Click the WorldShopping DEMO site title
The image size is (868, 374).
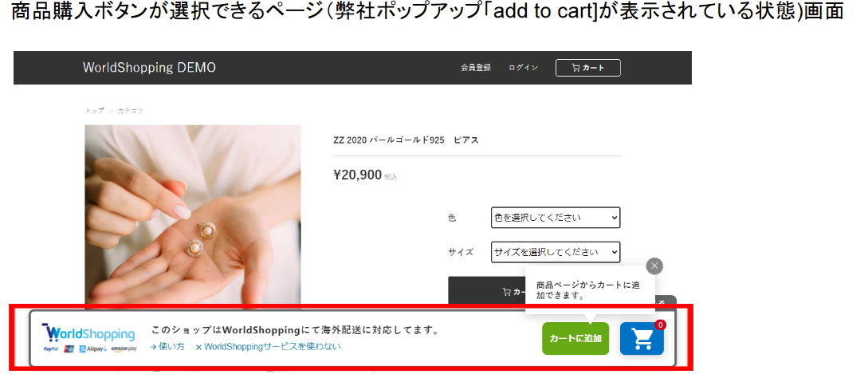pos(150,68)
